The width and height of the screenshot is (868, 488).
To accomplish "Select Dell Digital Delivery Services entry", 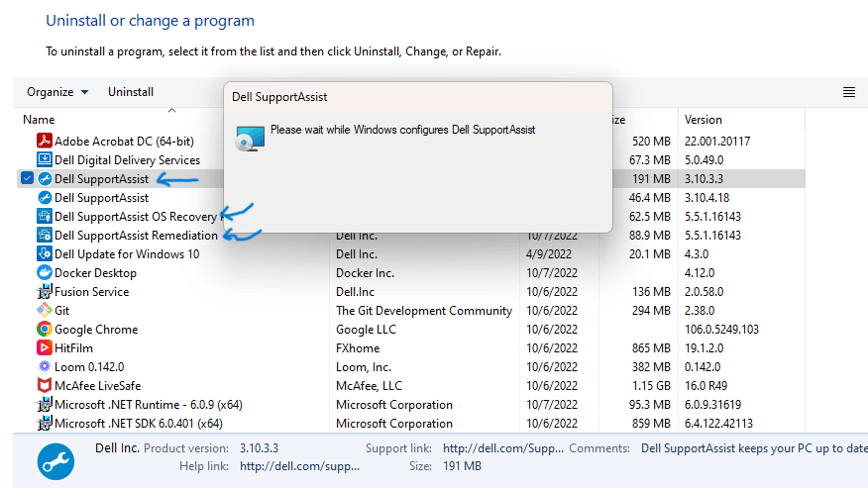I will tap(127, 160).
